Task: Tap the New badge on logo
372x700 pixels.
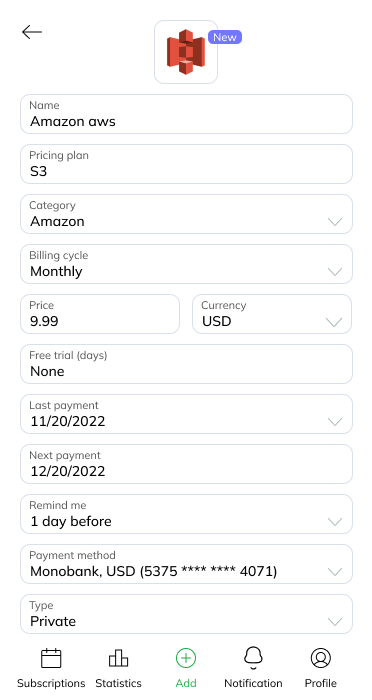Action: tap(225, 37)
